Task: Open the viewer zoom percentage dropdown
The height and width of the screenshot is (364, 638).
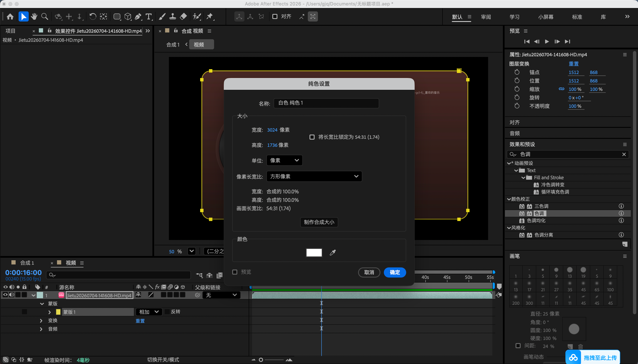Action: (x=192, y=251)
